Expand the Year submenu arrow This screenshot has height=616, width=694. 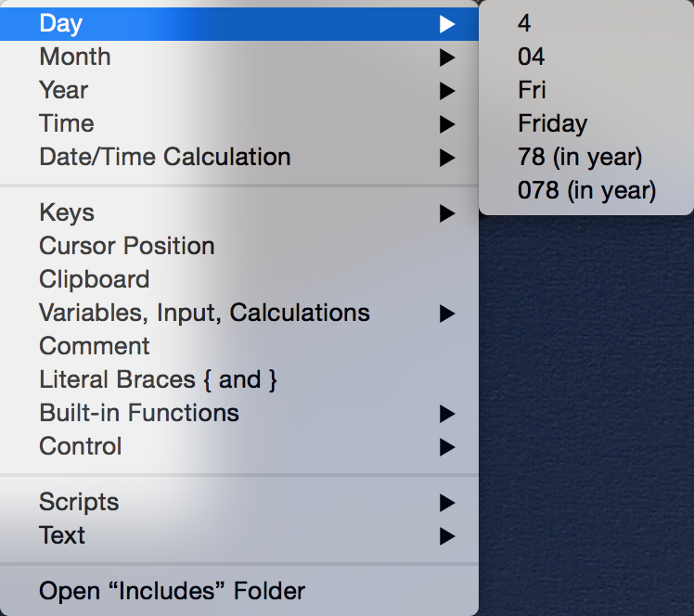pyautogui.click(x=447, y=91)
